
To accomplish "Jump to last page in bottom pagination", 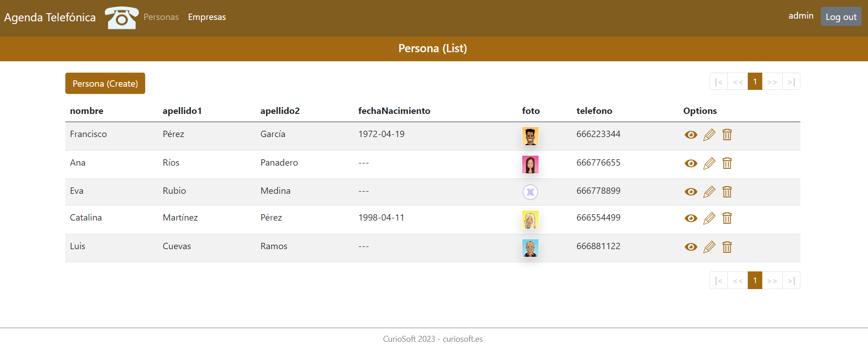I will (791, 280).
